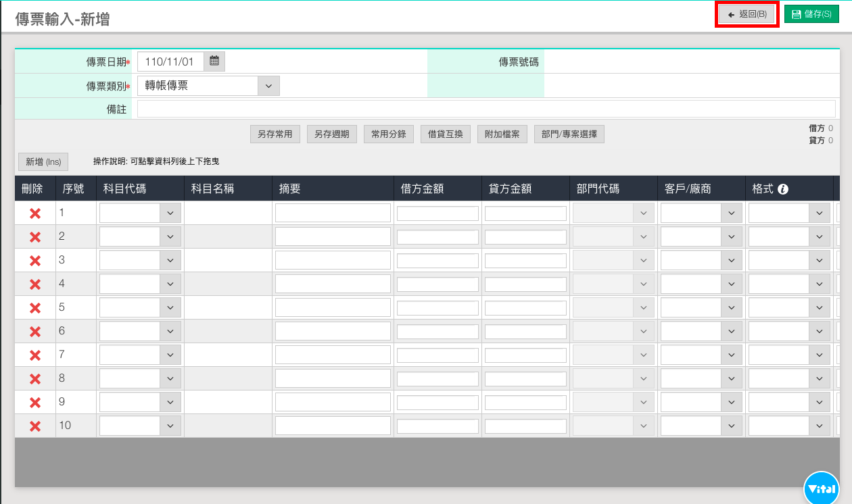
Task: Open 附加檔案 to attach a file
Action: [502, 134]
